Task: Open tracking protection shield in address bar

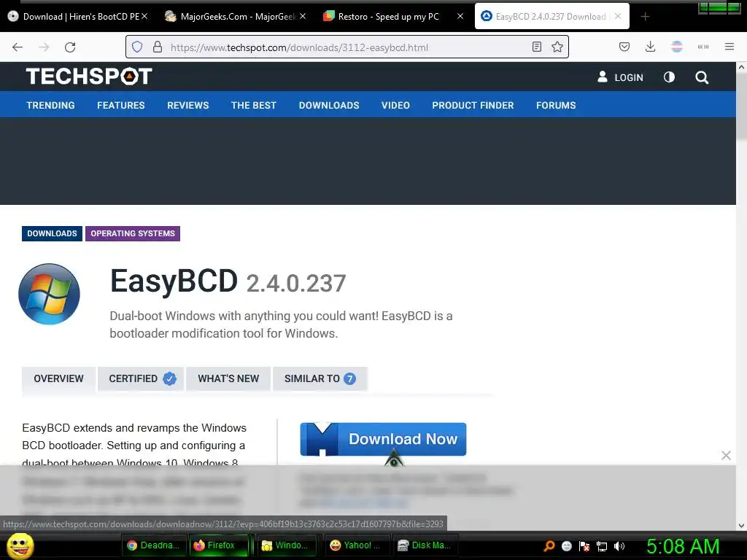Action: (x=137, y=47)
